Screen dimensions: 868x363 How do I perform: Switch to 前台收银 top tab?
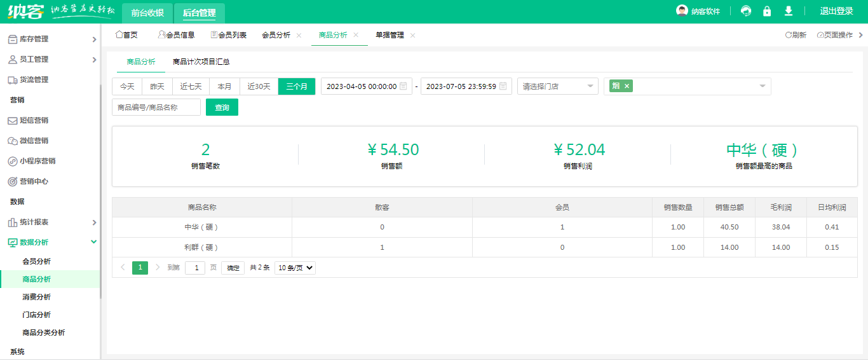[147, 13]
